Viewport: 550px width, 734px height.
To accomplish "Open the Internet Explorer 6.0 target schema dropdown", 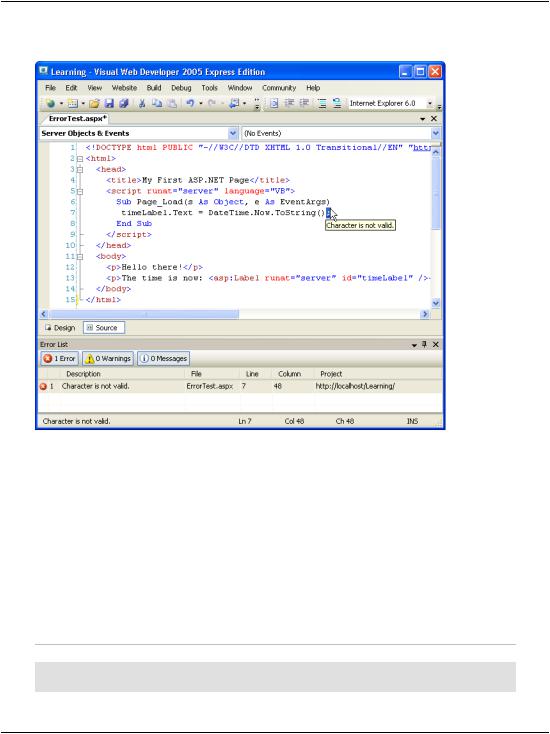I will click(x=430, y=103).
